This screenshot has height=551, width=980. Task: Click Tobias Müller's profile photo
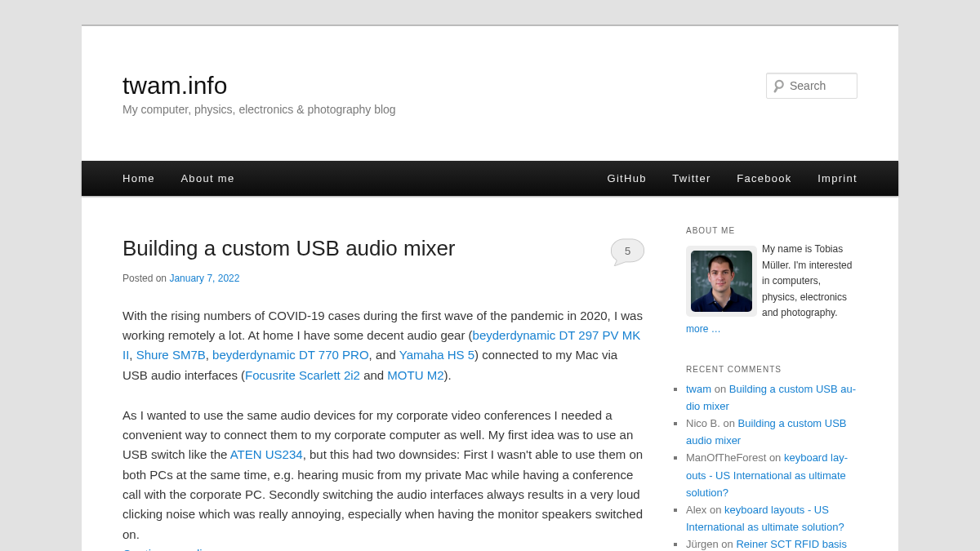click(721, 281)
